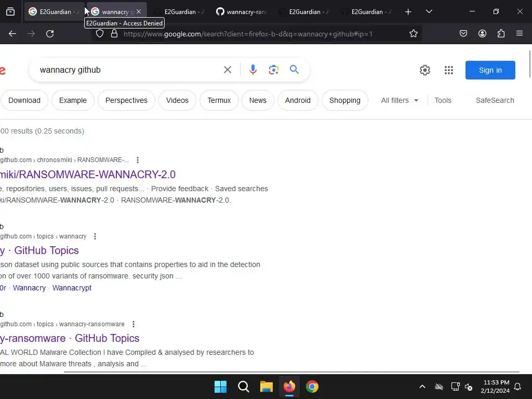This screenshot has width=532, height=399.
Task: Switch to wannacry-ransomware GitHub tab
Action: coord(241,12)
